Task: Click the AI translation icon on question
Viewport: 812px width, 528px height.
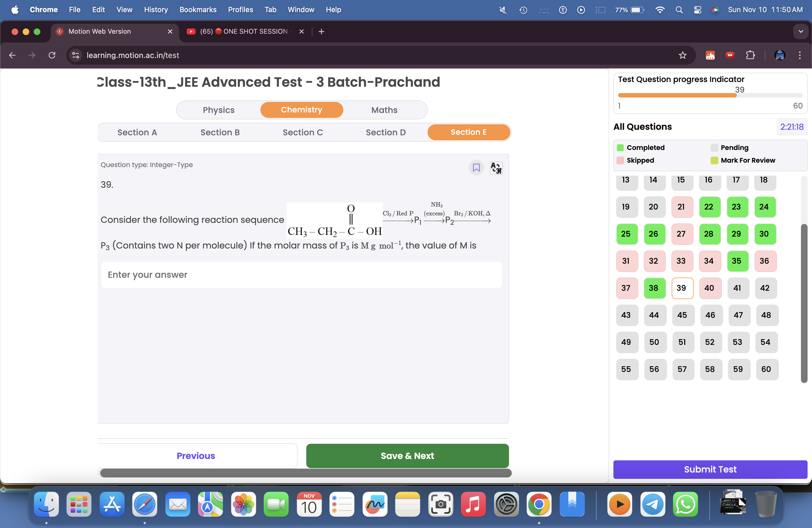Action: coord(496,168)
